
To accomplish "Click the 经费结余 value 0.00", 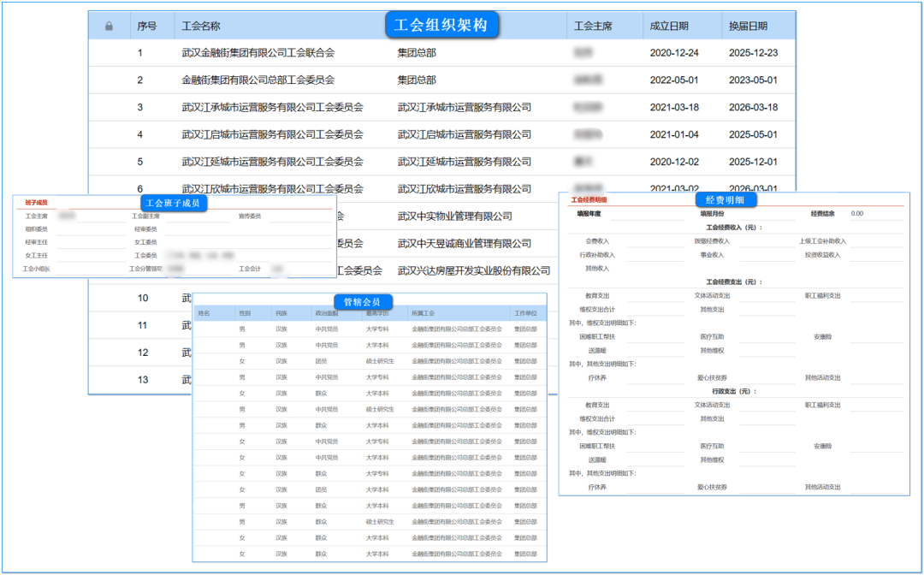I will coord(856,213).
